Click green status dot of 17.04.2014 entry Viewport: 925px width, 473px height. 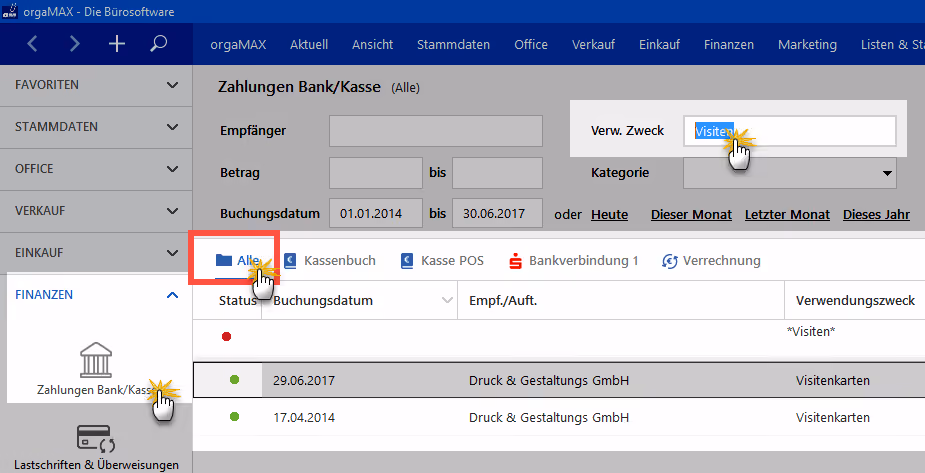click(234, 417)
